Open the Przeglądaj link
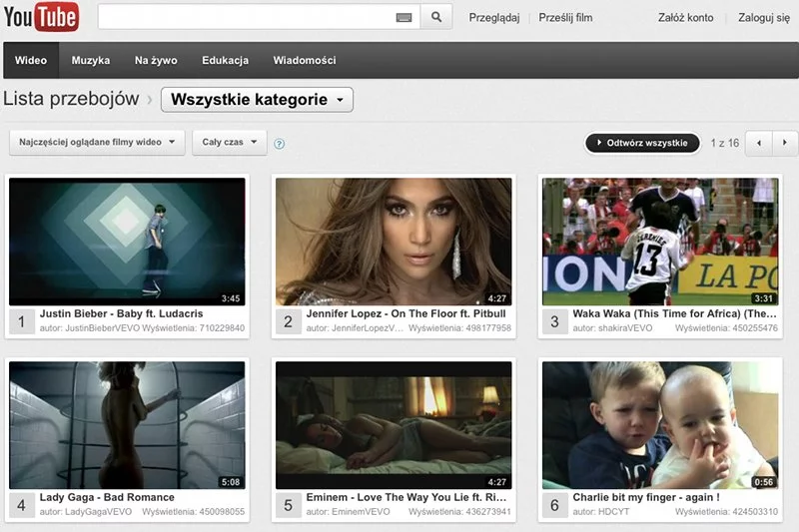Image resolution: width=799 pixels, height=532 pixels. [494, 18]
